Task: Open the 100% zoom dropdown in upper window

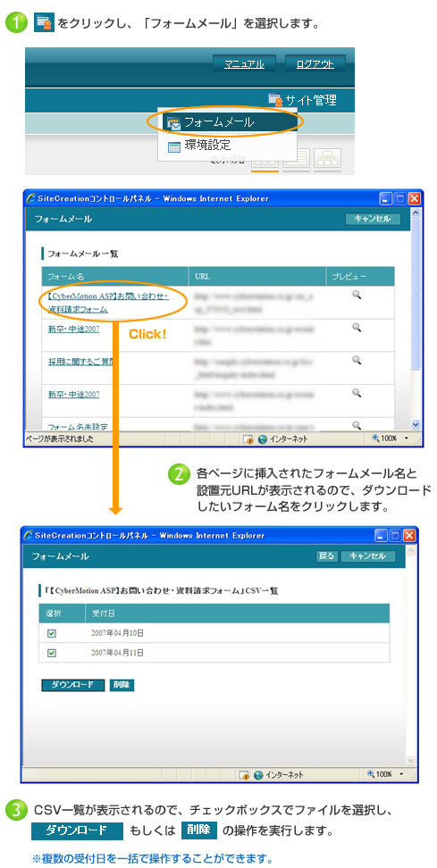Action: click(x=391, y=438)
